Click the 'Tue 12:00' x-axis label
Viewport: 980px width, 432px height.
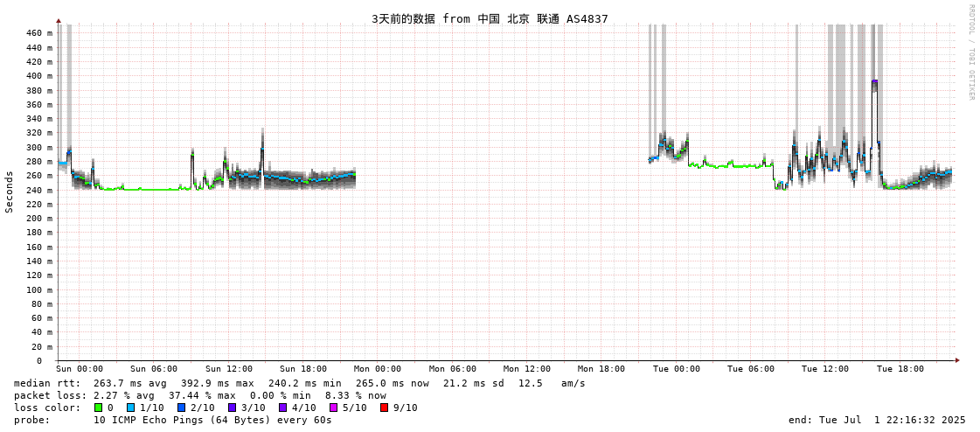click(825, 369)
